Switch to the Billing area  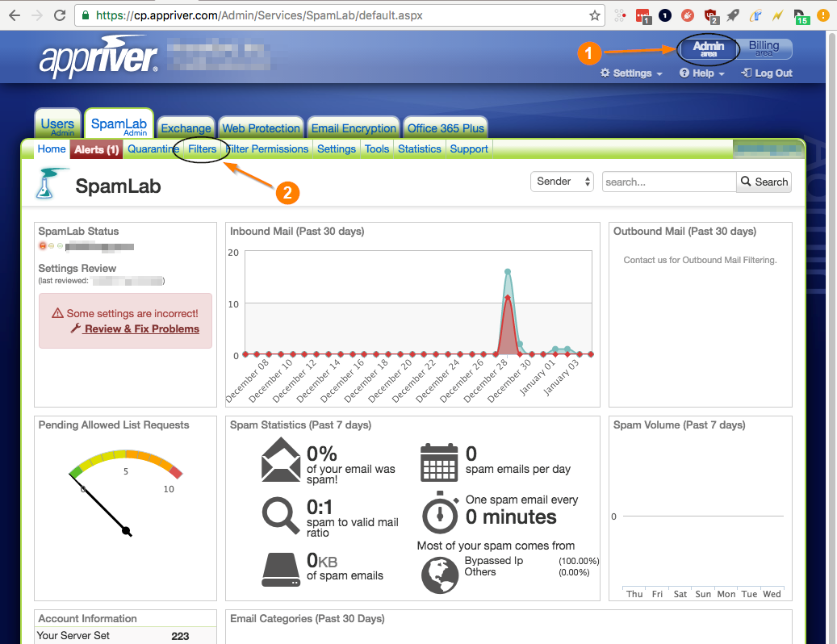[764, 48]
